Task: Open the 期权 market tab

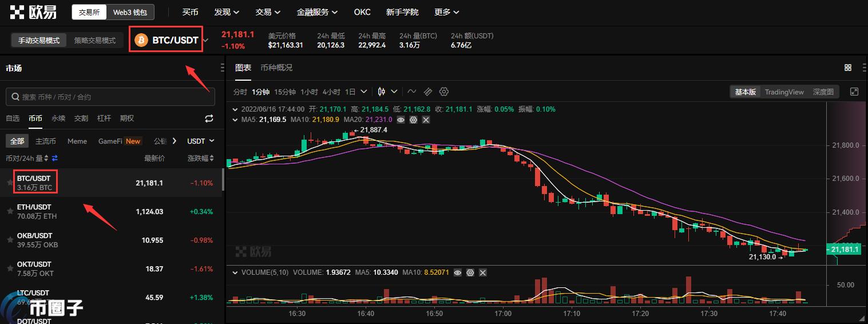Action: (x=127, y=118)
